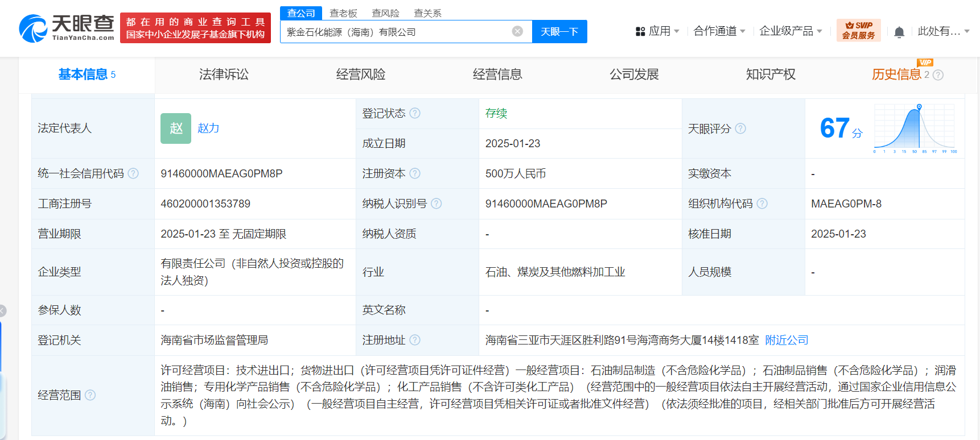Click the 天眼评分 score distribution chart
Image resolution: width=980 pixels, height=440 pixels.
click(x=915, y=128)
